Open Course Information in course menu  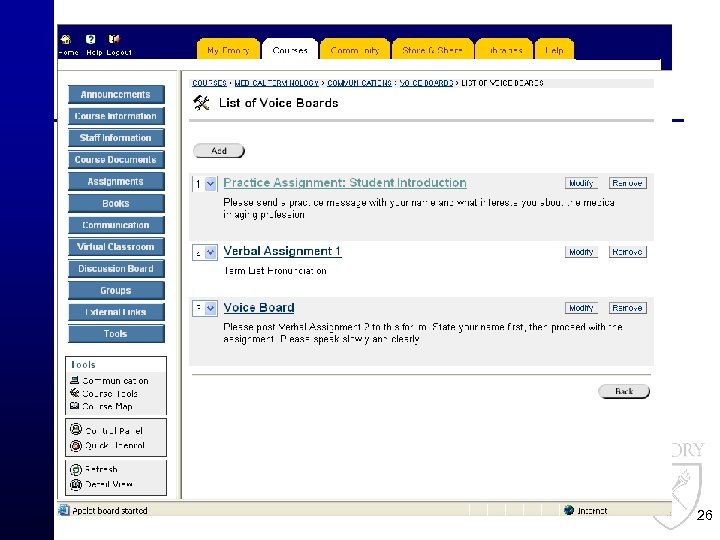click(x=116, y=116)
